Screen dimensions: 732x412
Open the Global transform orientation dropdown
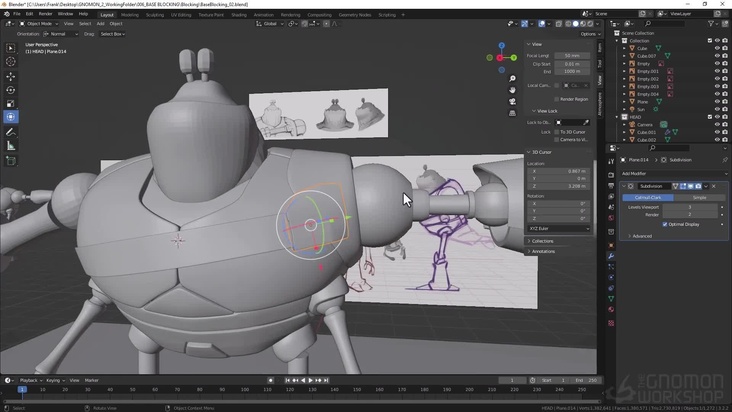(x=269, y=24)
